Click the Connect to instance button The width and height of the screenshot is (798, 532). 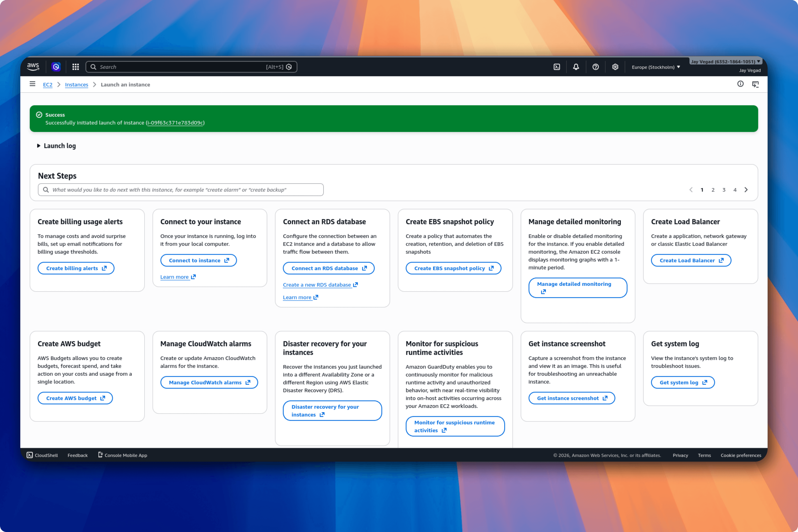coord(198,261)
